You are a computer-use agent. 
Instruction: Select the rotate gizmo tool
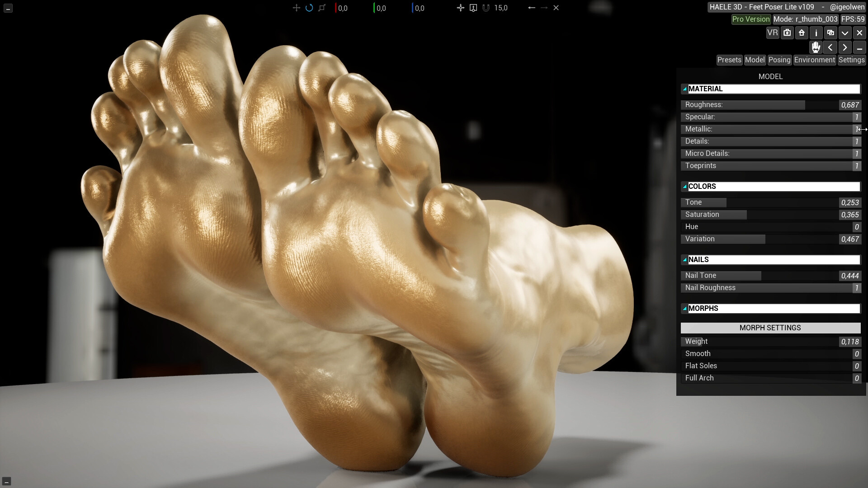click(x=309, y=8)
